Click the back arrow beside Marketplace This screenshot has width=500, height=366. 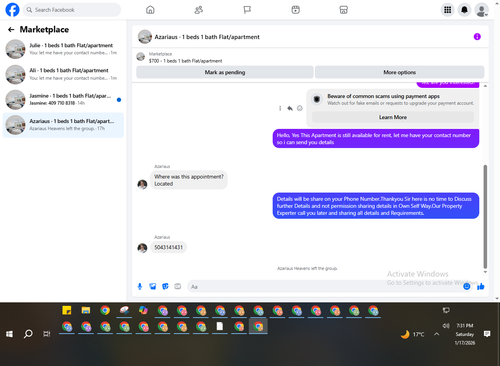pyautogui.click(x=11, y=30)
